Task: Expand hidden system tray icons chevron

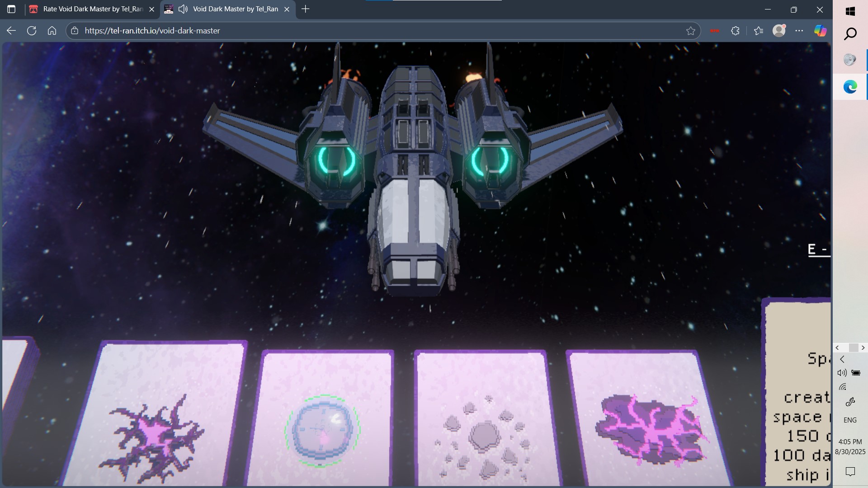Action: pyautogui.click(x=842, y=360)
